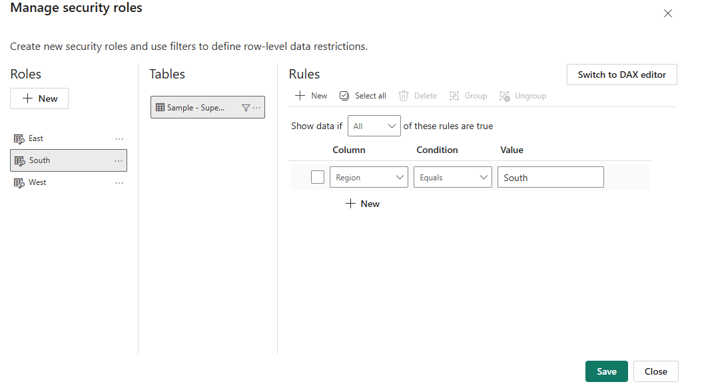Open the Region column dropdown

point(369,177)
